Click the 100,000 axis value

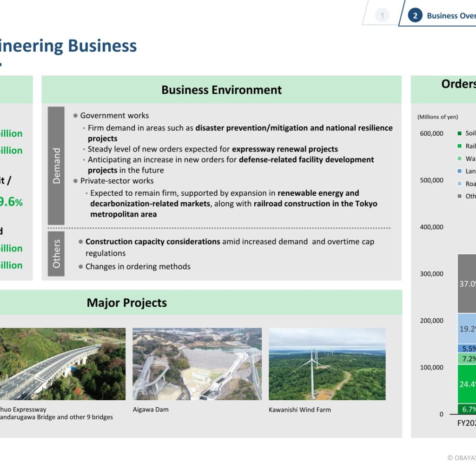(431, 367)
